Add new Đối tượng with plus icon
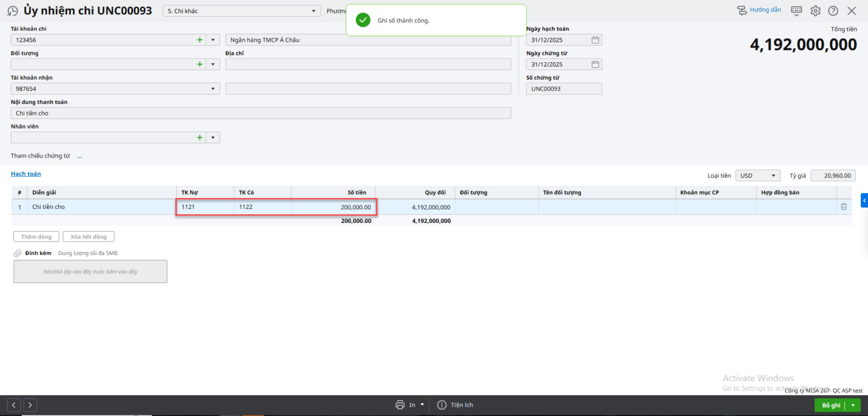This screenshot has width=868, height=416. pos(200,65)
